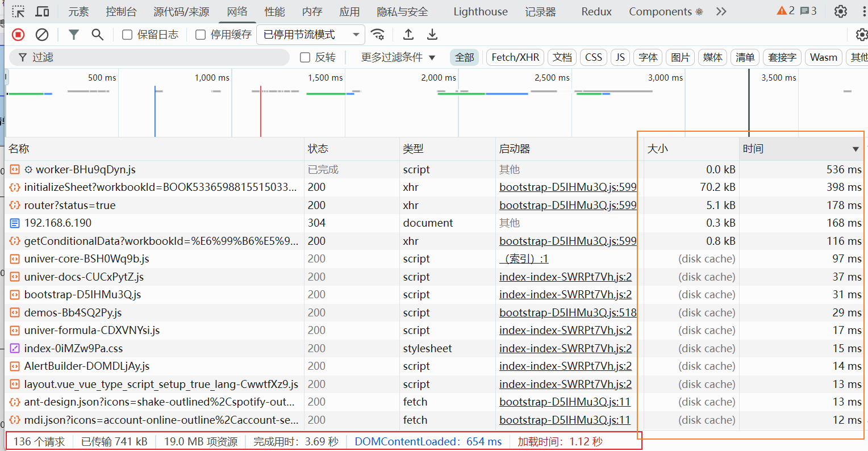Viewport: 868px width, 451px height.
Task: Sort by 大小 column header
Action: point(691,149)
